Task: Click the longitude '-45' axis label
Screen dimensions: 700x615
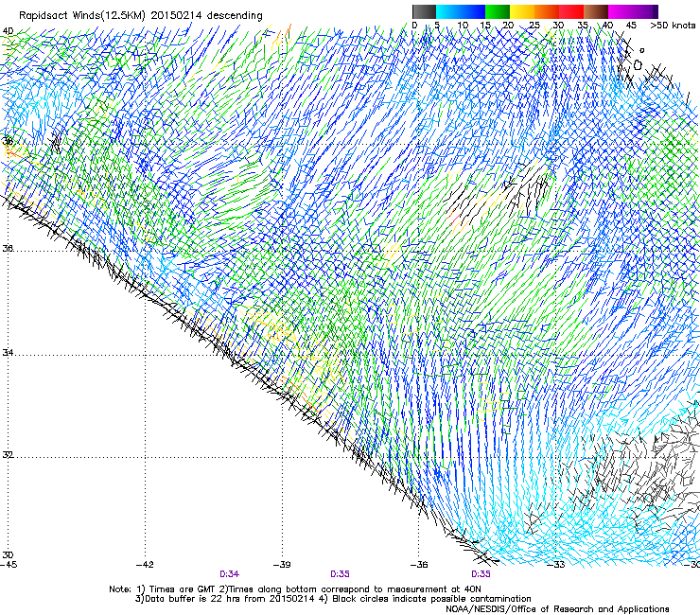Action: 9,565
